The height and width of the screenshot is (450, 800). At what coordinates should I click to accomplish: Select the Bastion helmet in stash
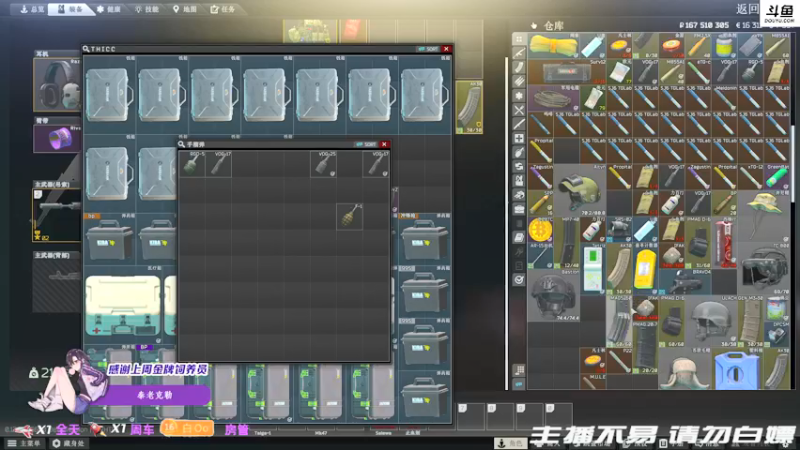click(554, 295)
